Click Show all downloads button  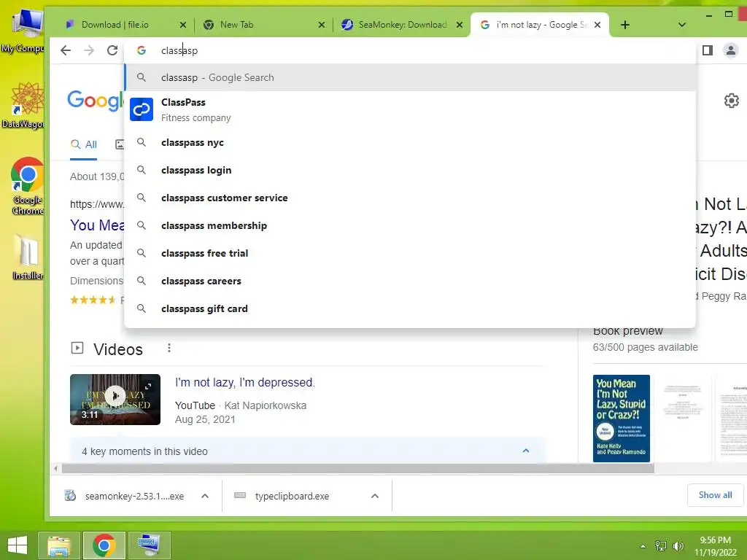(715, 495)
